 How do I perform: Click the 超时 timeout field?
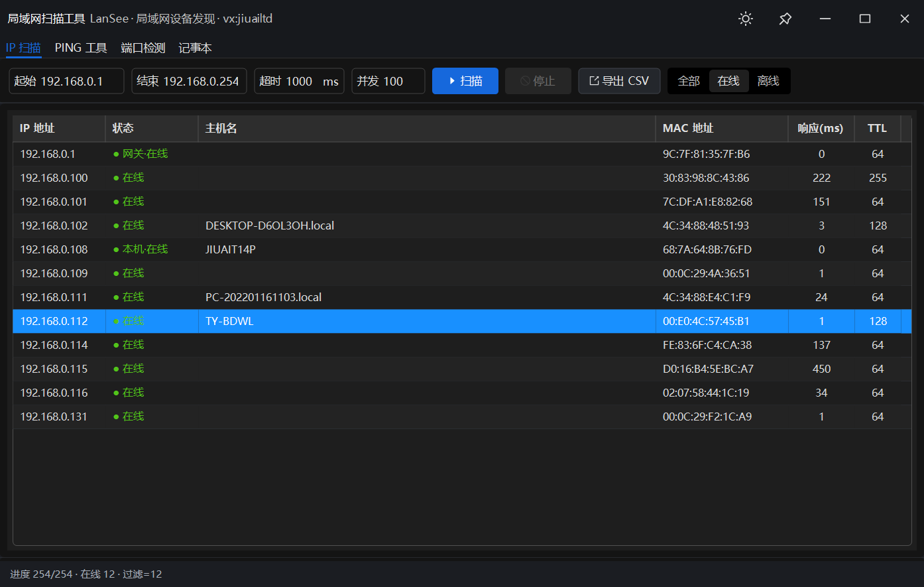pos(299,81)
